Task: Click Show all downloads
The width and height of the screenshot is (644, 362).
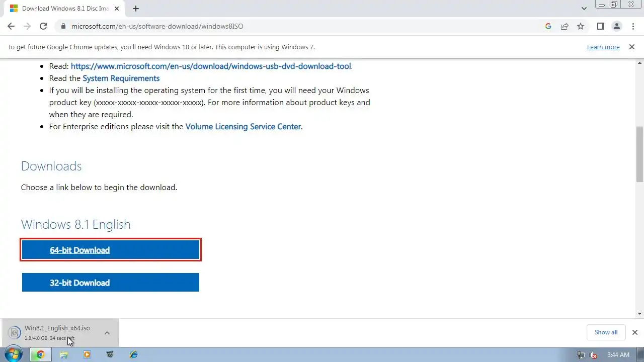Action: tap(606, 332)
